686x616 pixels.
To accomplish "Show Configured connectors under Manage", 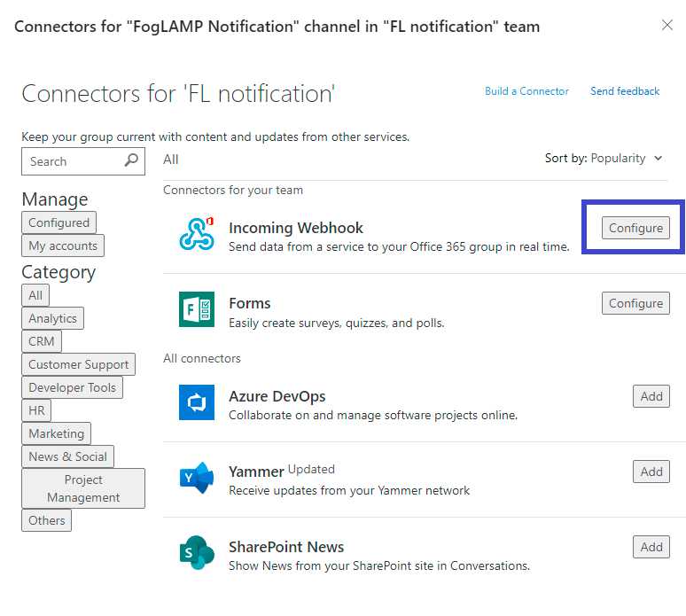I will (58, 222).
